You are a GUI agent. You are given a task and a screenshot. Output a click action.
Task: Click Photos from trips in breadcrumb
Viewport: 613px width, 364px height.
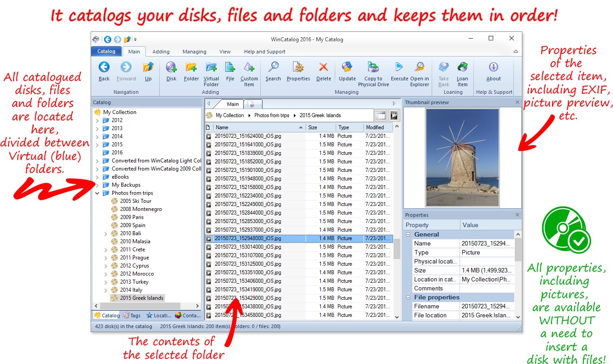point(271,115)
